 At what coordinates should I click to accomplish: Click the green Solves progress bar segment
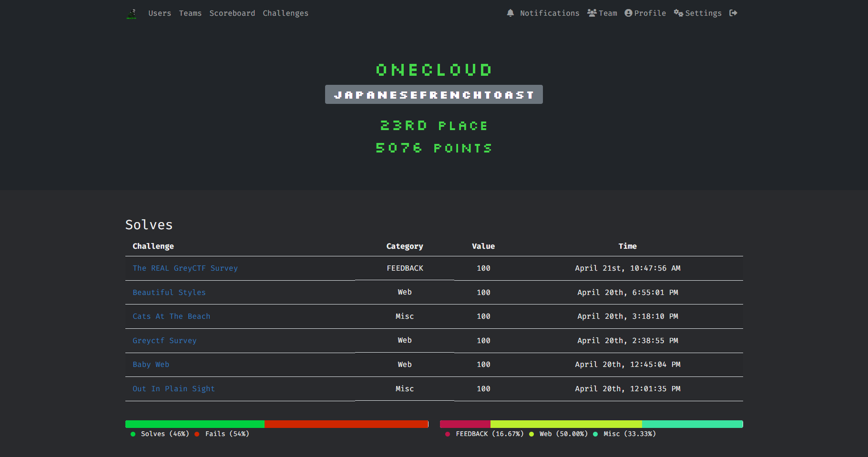click(195, 424)
